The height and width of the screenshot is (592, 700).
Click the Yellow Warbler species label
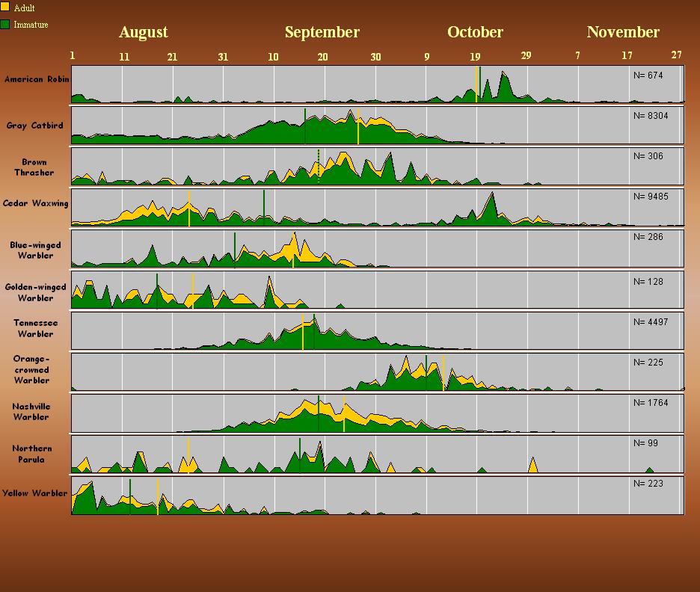(x=34, y=493)
